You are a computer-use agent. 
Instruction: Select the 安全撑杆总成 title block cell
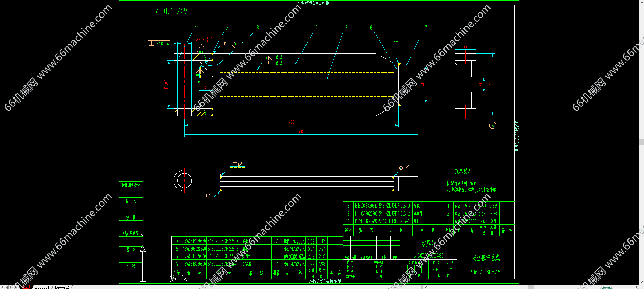(486, 258)
